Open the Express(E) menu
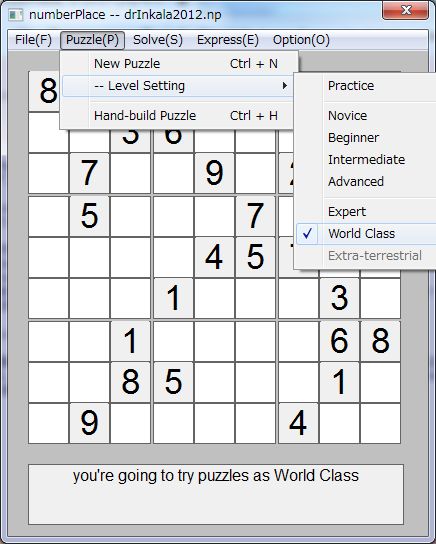Screen dimensions: 436x544 [x=228, y=40]
